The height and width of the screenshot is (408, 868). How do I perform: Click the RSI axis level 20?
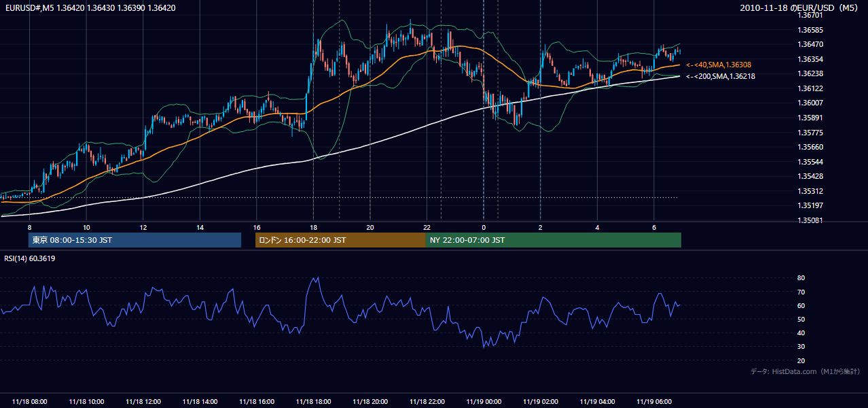pyautogui.click(x=801, y=360)
